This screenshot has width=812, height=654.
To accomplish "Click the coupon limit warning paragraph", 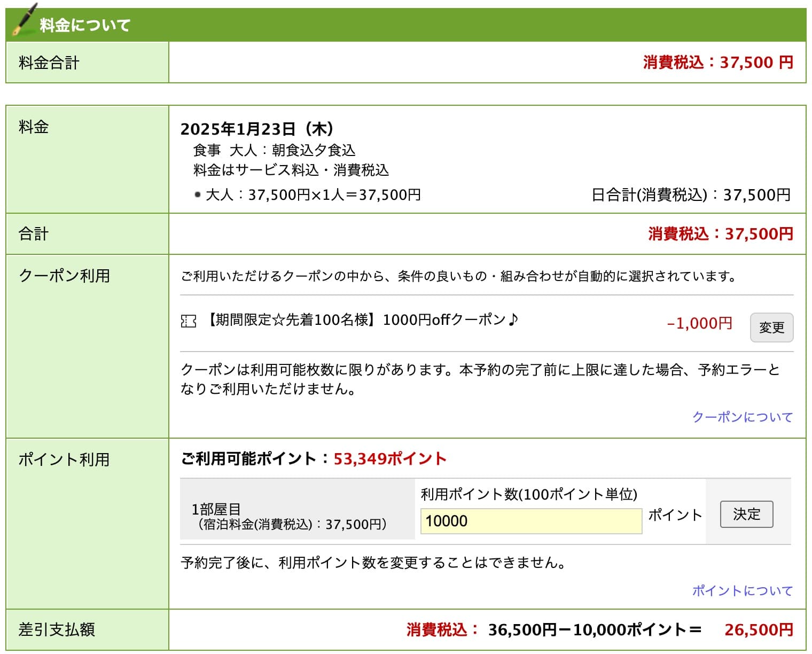I will coord(480,379).
